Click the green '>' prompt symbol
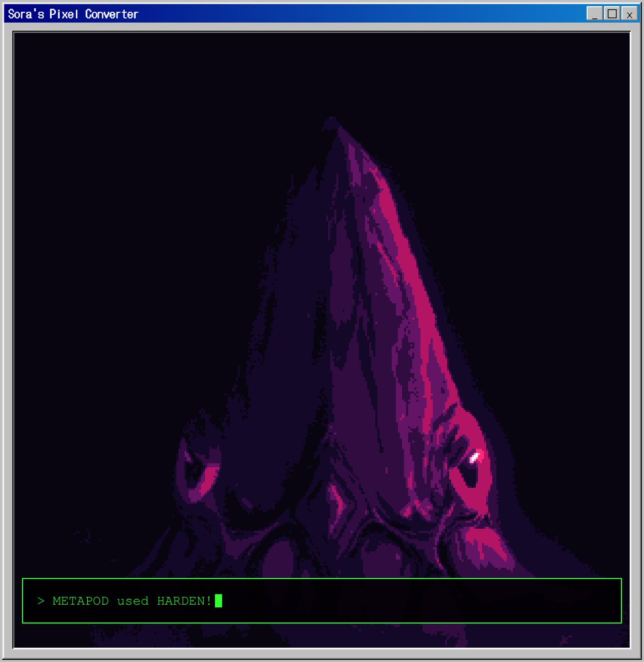This screenshot has height=662, width=644. (41, 601)
